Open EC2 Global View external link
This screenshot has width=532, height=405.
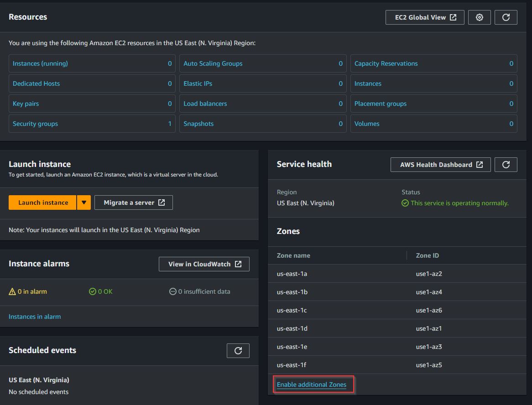(x=425, y=17)
